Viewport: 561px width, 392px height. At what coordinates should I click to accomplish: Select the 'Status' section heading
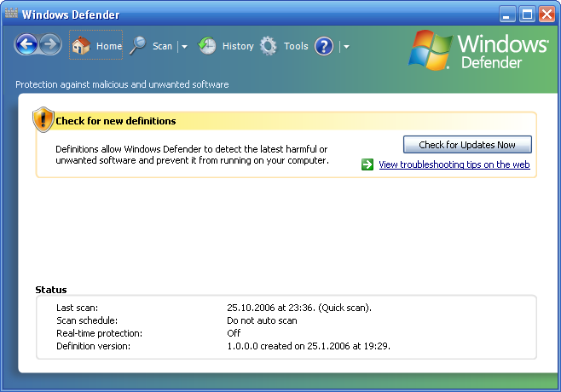click(51, 290)
